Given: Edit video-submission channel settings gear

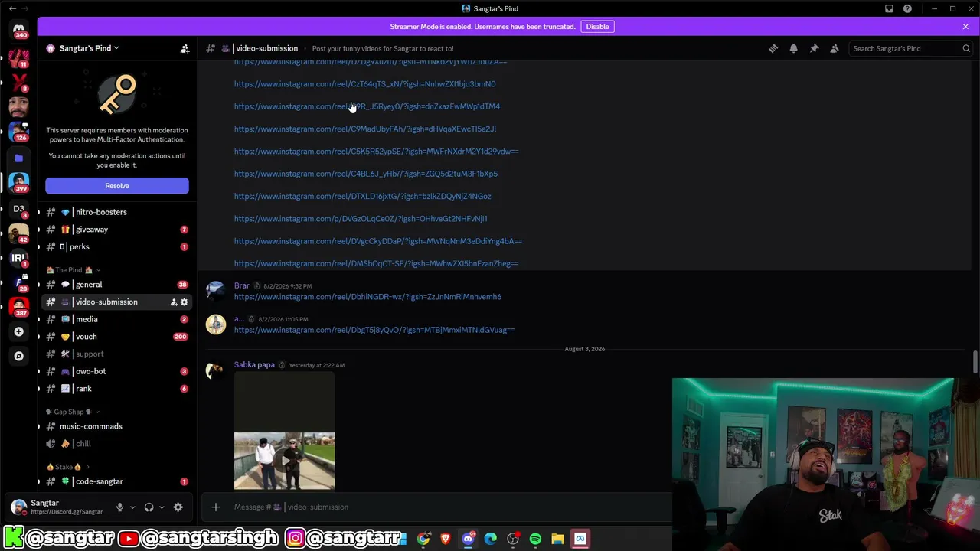Looking at the screenshot, I should point(184,302).
